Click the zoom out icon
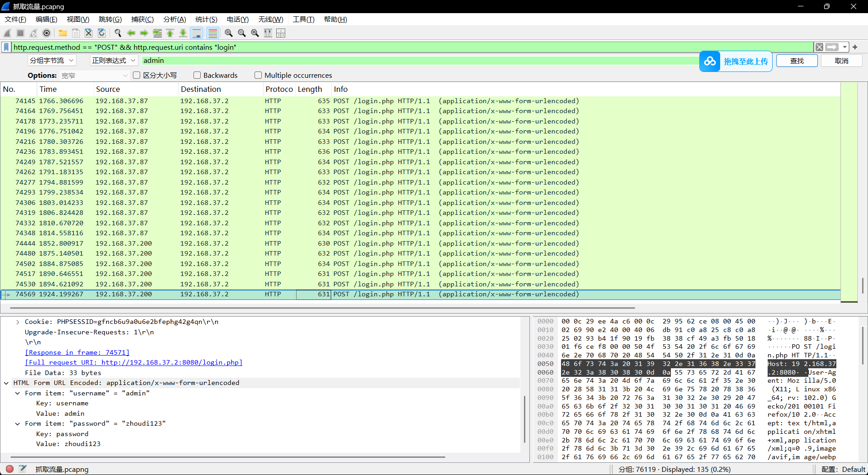 point(242,33)
